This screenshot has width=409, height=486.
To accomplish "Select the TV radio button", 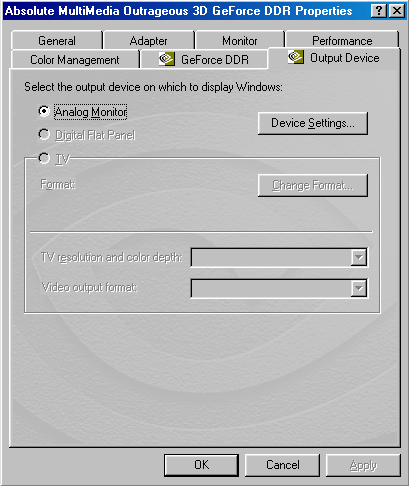I will [44, 158].
